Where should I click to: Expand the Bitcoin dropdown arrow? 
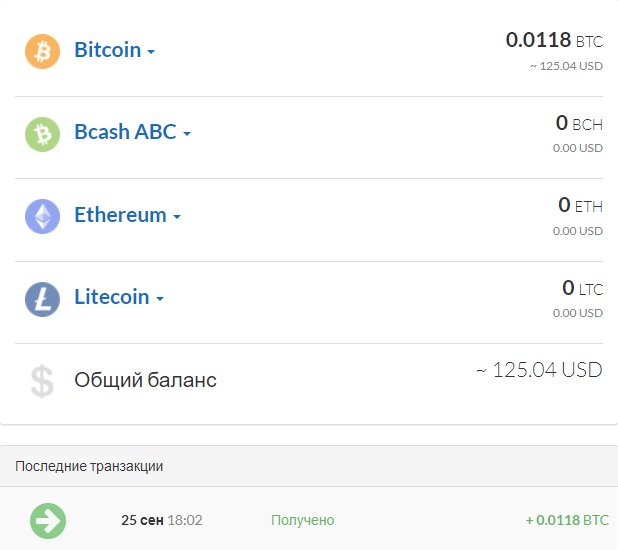pyautogui.click(x=151, y=52)
